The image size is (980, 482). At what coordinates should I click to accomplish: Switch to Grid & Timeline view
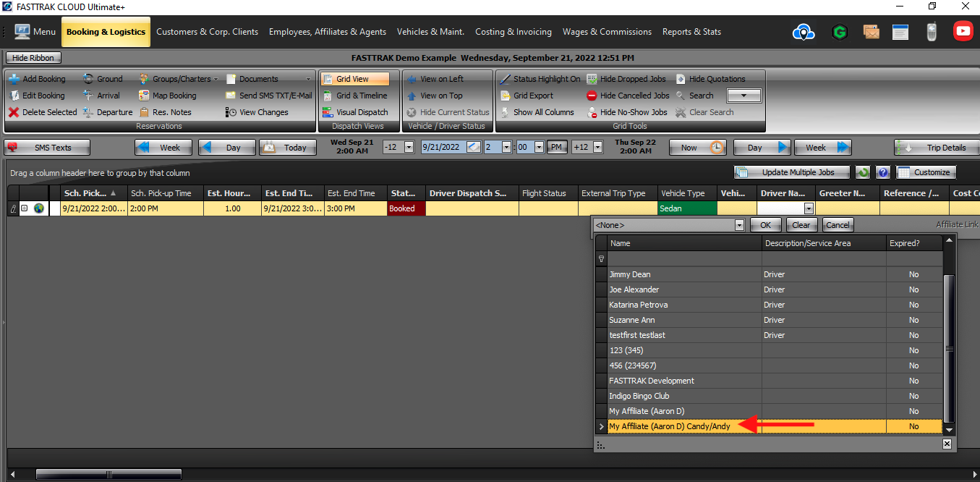pos(354,96)
